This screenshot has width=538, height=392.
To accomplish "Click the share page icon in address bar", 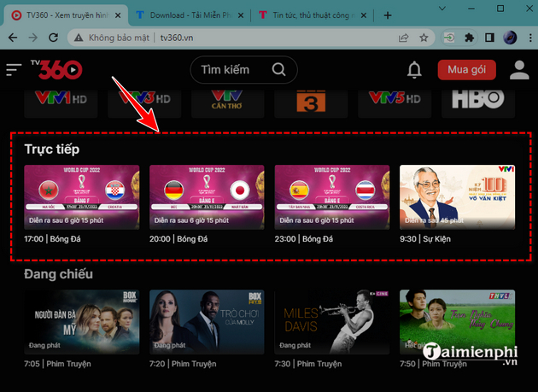I will click(403, 38).
